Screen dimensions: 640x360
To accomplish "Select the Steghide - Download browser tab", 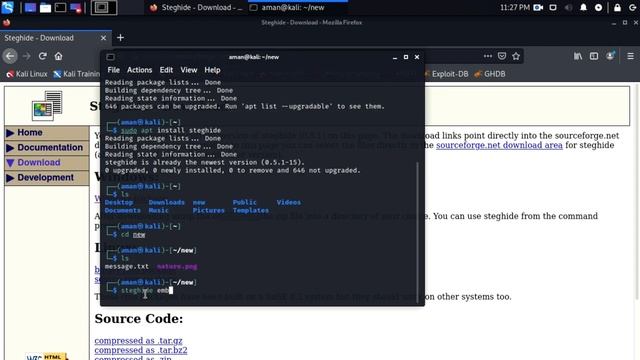I will 56,38.
